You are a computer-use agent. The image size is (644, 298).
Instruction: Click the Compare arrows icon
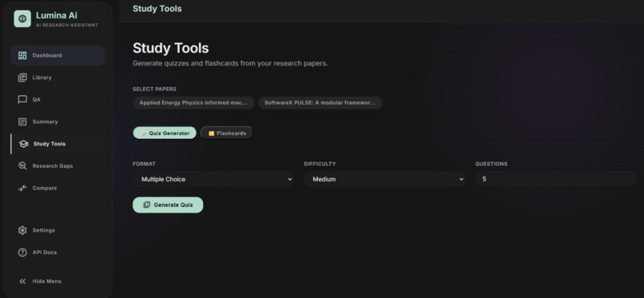click(x=22, y=188)
